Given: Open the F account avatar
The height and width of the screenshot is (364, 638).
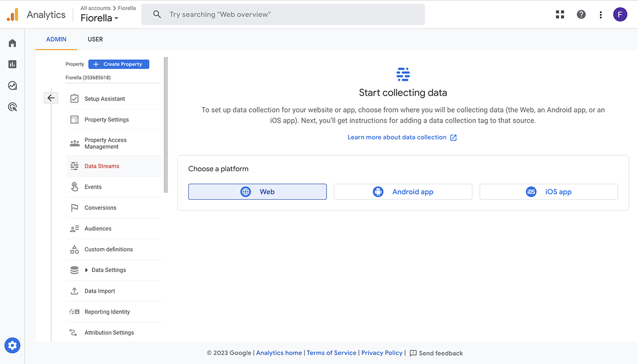Looking at the screenshot, I should [x=620, y=14].
